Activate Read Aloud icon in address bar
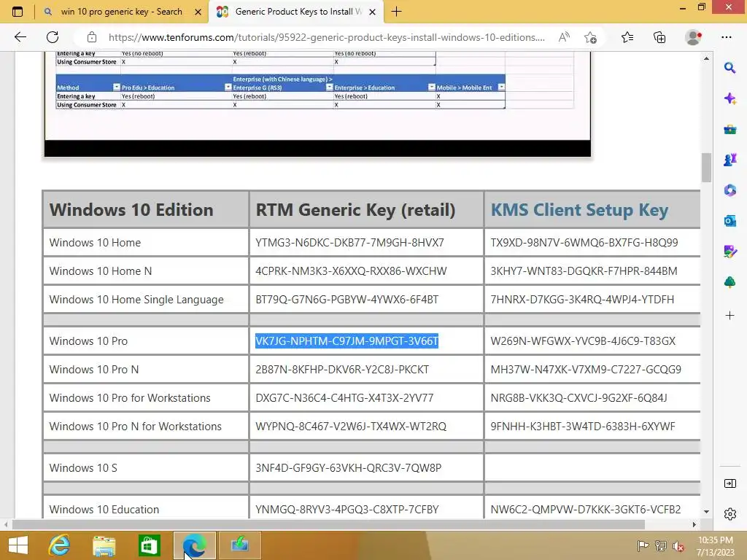This screenshot has width=747, height=560. (x=564, y=37)
